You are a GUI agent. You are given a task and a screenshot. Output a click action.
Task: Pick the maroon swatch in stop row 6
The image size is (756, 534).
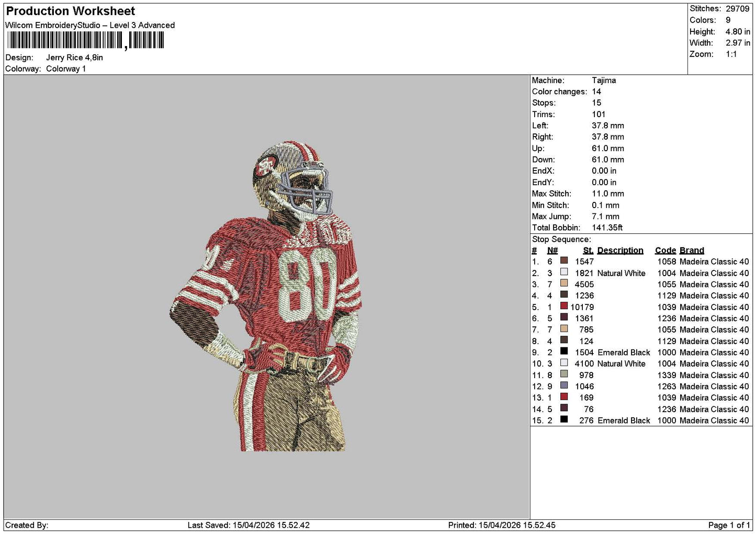(x=564, y=317)
